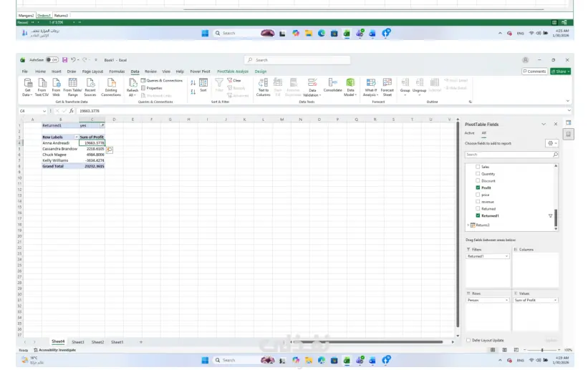Collapse the ribbon with the chevron
This screenshot has height=370, width=588.
point(567,101)
